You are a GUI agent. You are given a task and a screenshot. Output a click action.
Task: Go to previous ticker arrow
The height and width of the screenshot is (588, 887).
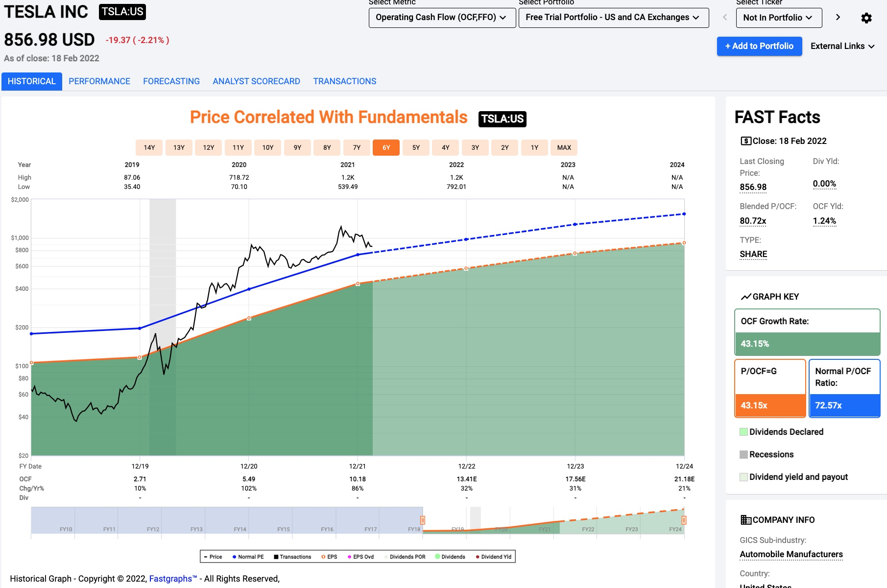coord(725,17)
